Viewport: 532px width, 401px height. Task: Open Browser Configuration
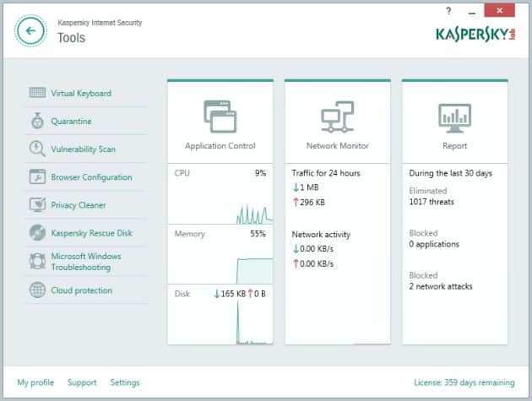(x=91, y=177)
